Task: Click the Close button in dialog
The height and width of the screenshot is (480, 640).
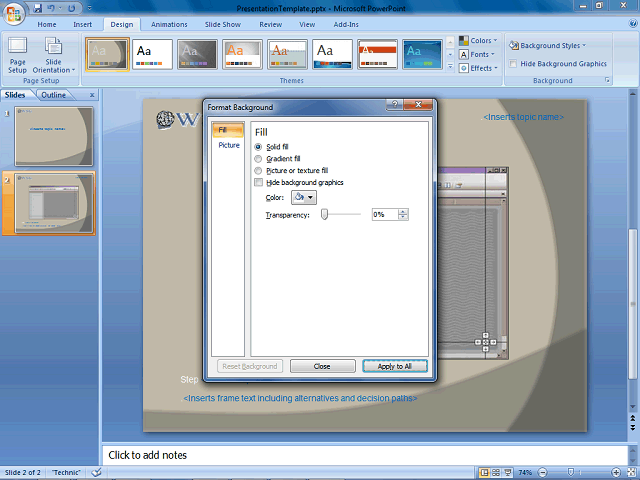Action: (x=322, y=366)
